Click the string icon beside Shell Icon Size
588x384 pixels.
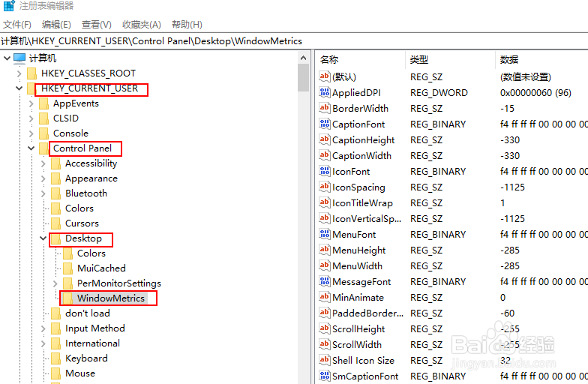[x=324, y=360]
